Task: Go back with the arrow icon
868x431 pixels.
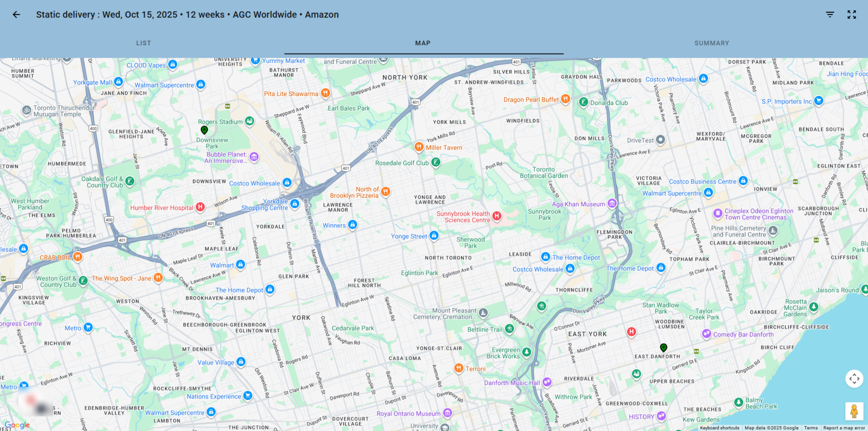Action: 16,14
